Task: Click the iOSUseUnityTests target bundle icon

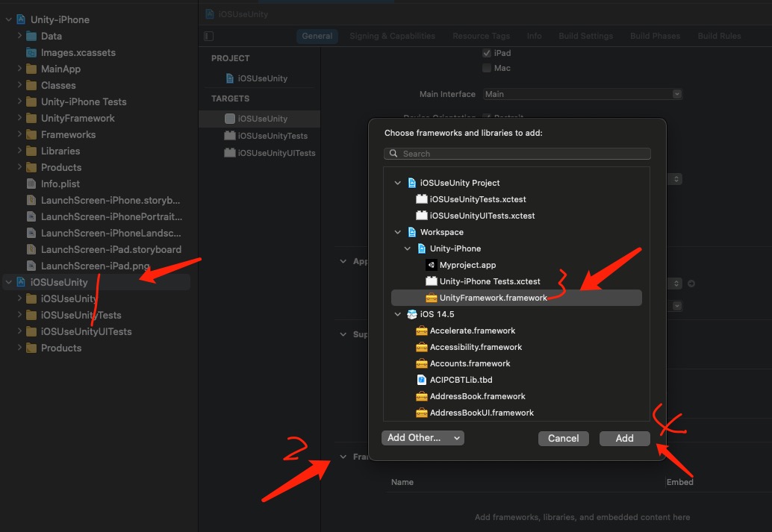Action: [229, 135]
